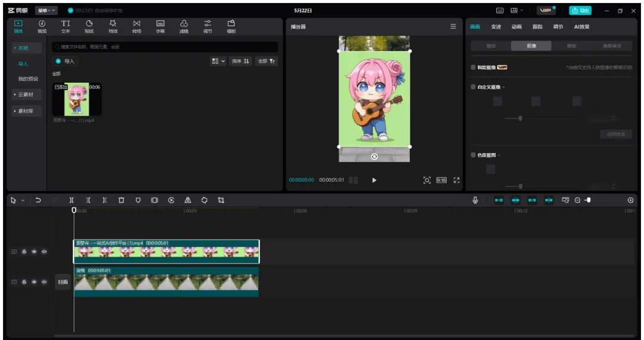Open the grid view mode dropdown
Image resolution: width=644 pixels, height=340 pixels.
tap(218, 61)
